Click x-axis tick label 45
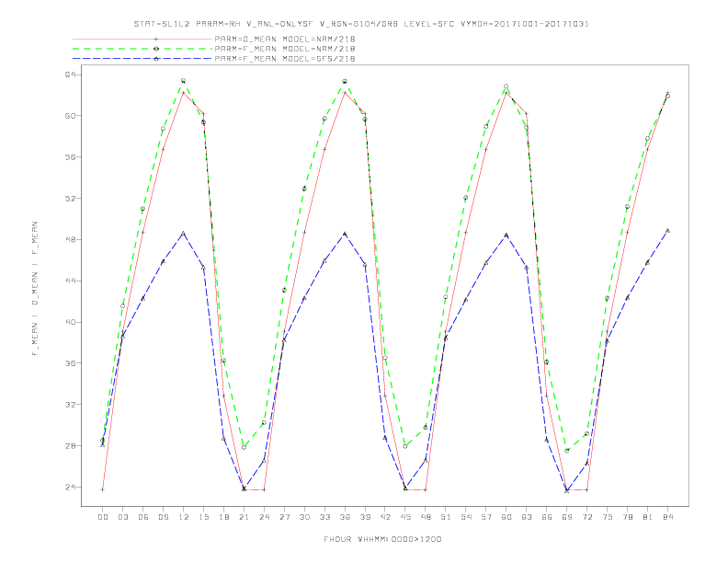The image size is (728, 563). point(405,517)
